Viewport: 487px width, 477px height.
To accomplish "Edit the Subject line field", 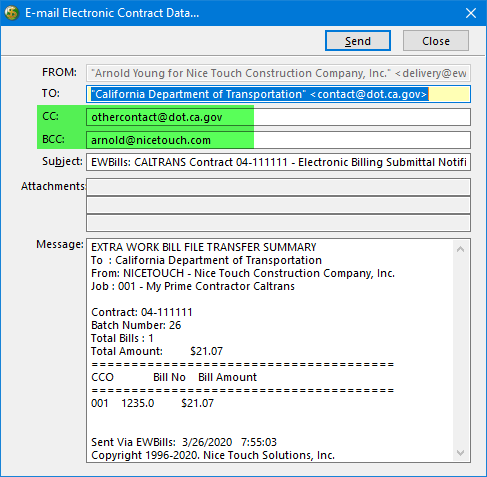I will [x=278, y=162].
